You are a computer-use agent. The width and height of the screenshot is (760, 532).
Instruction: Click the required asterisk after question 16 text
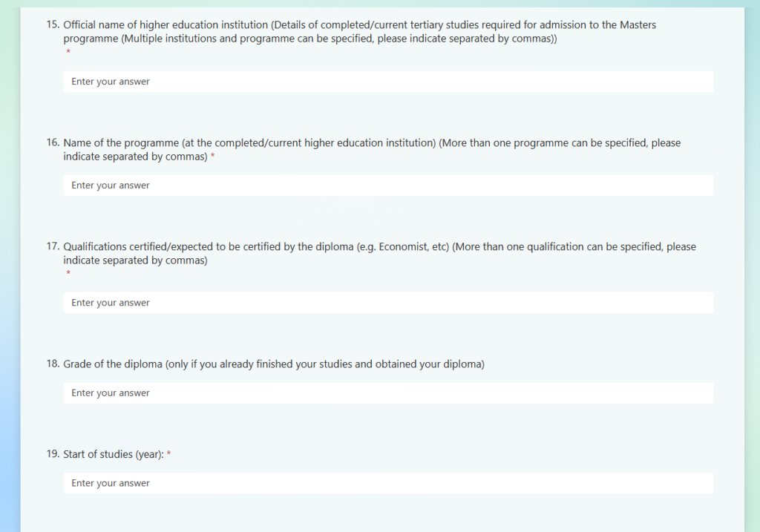coord(213,156)
